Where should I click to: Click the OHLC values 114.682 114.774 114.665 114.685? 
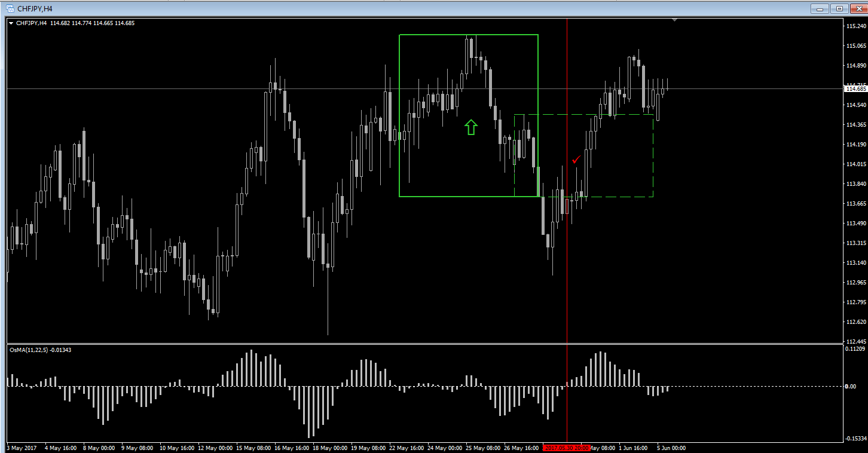pos(93,23)
